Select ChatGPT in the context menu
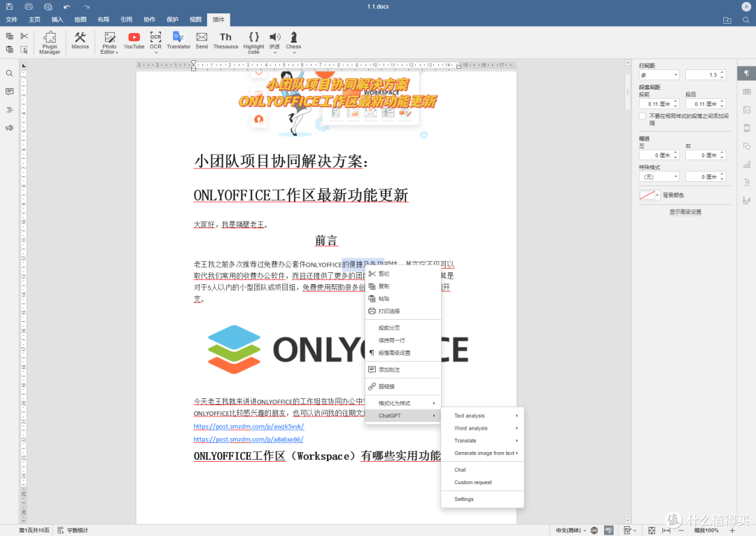 click(403, 416)
